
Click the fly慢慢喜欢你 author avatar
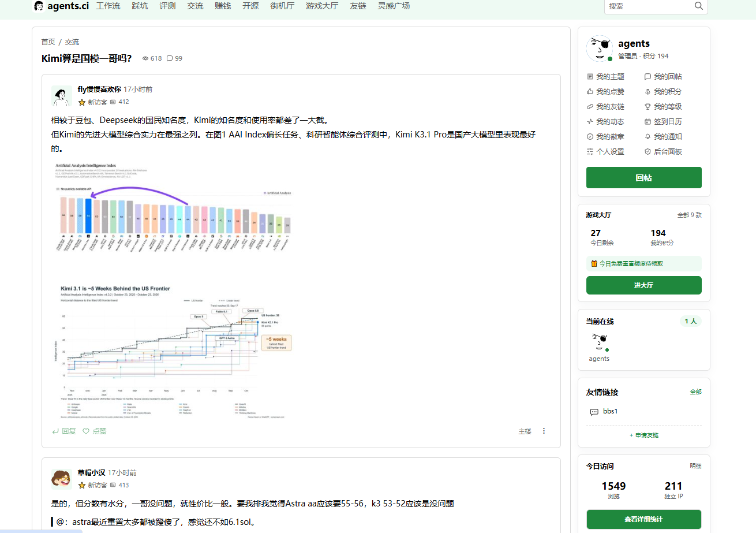pos(61,96)
